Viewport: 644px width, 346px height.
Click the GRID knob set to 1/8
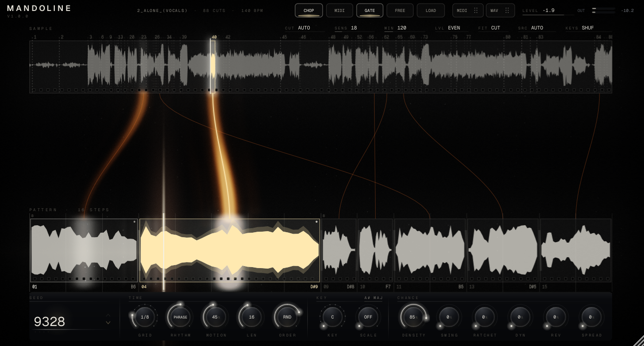click(145, 317)
